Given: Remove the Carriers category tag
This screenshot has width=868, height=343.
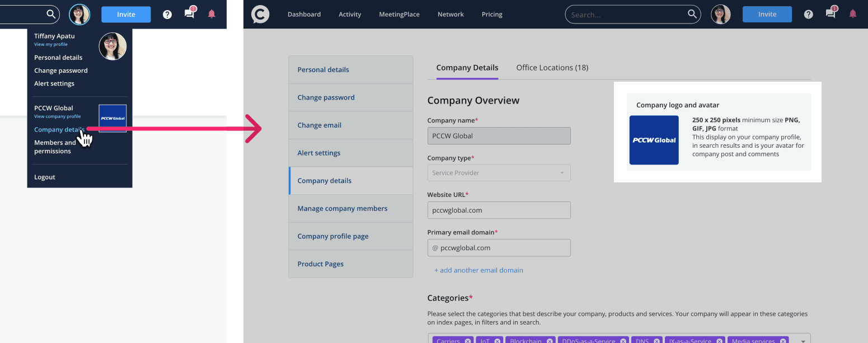Looking at the screenshot, I should 466,340.
